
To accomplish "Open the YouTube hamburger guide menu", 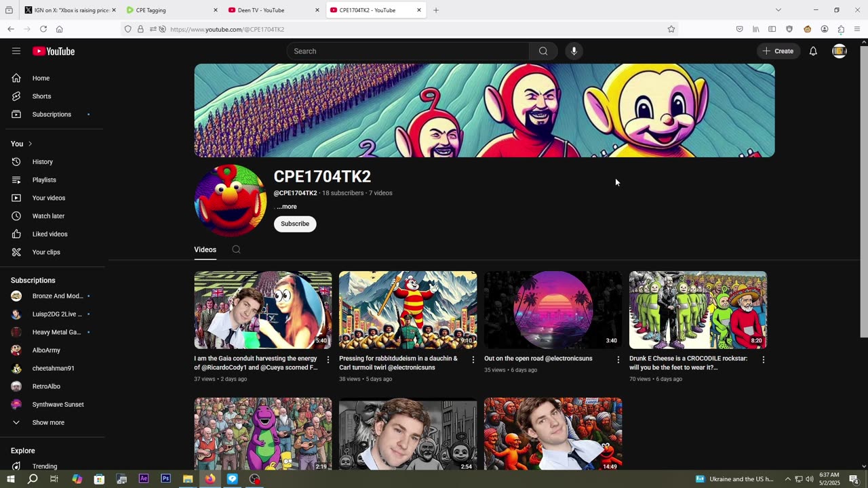I will 16,51.
